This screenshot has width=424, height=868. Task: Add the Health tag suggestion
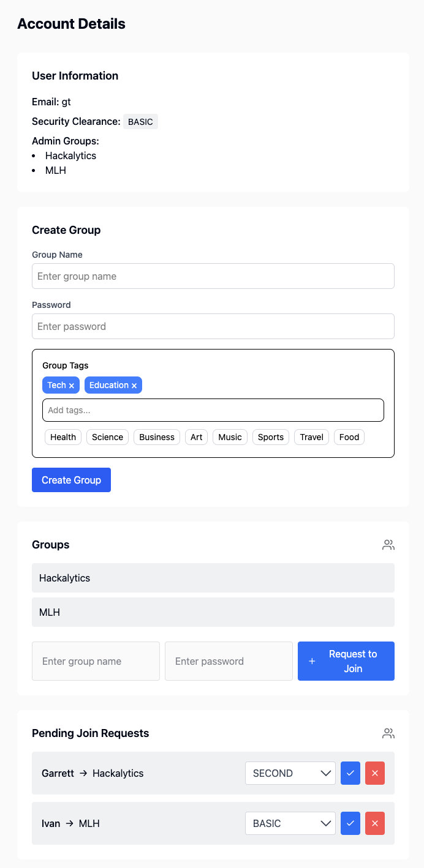[x=63, y=437]
